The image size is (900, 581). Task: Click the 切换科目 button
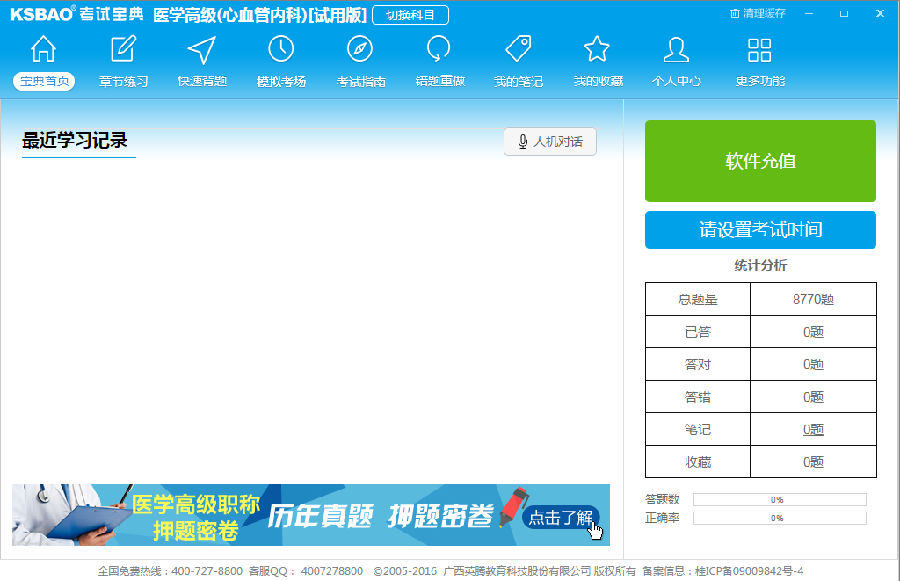(410, 15)
